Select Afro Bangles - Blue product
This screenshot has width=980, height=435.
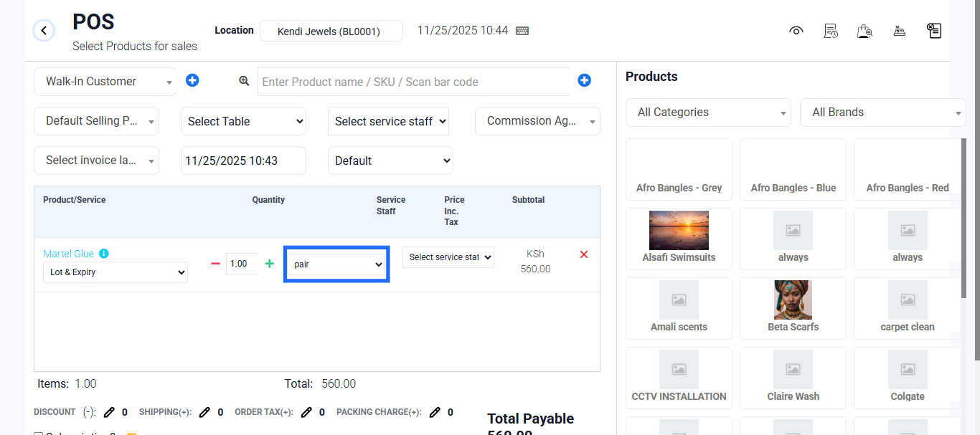[793, 170]
